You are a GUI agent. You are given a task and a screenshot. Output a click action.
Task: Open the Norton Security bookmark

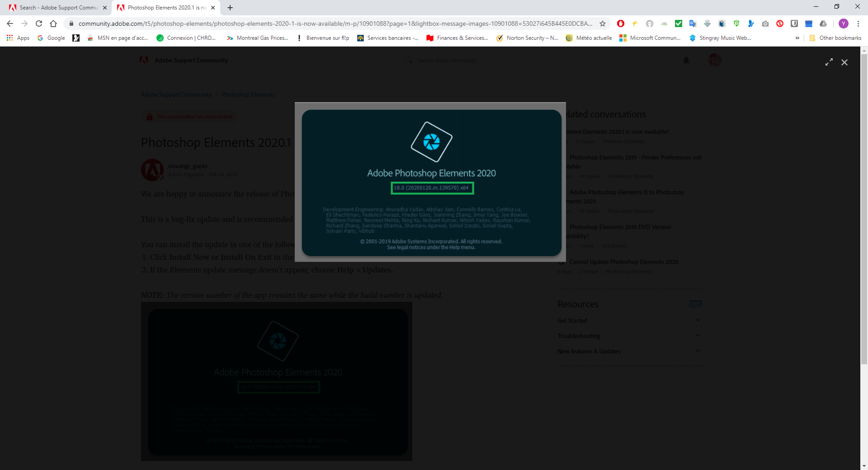click(x=527, y=38)
